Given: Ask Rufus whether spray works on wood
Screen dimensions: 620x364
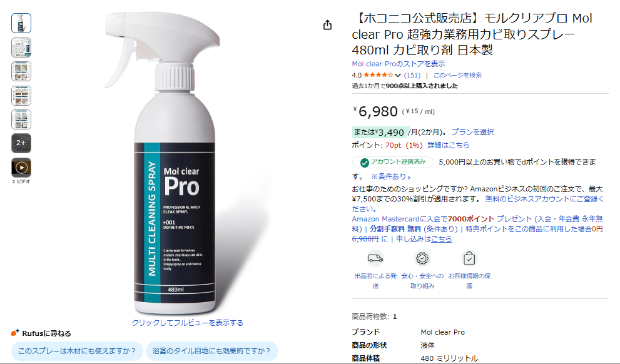Looking at the screenshot, I should pyautogui.click(x=77, y=351).
